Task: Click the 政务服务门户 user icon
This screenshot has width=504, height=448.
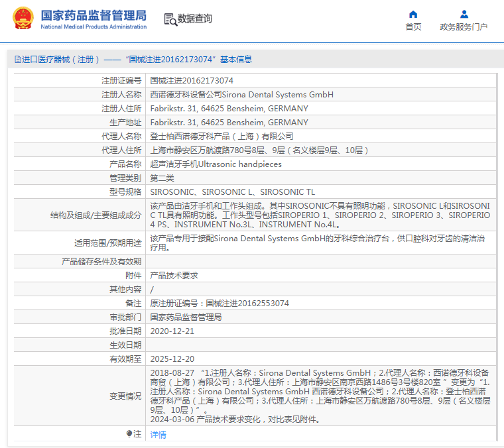Action: click(464, 14)
